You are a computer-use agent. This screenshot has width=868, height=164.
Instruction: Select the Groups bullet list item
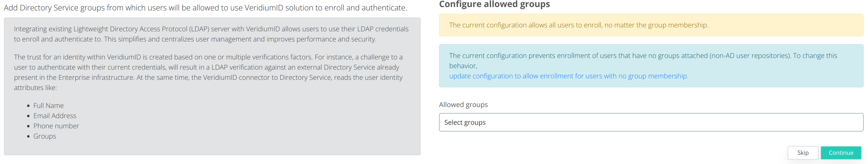tap(45, 136)
